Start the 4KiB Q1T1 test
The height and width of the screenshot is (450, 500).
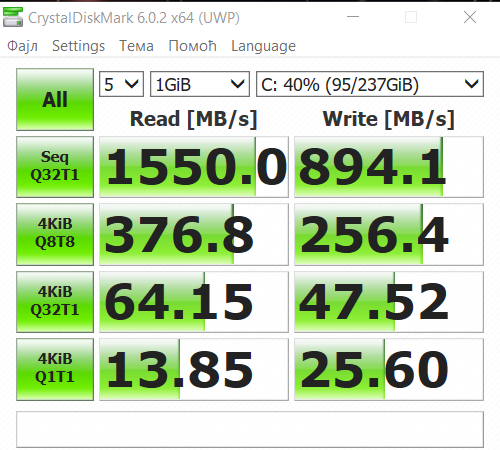click(55, 369)
